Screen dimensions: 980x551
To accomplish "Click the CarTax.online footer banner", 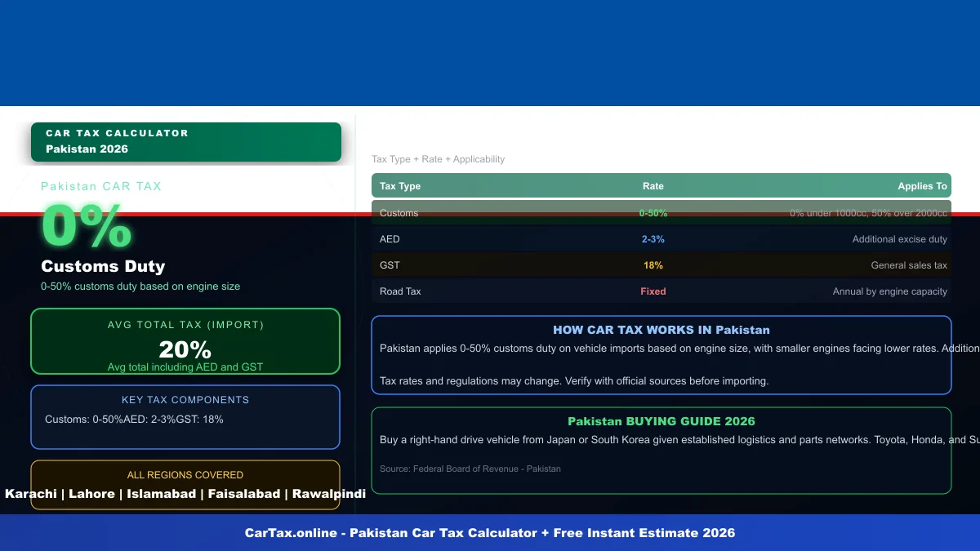I will point(490,533).
